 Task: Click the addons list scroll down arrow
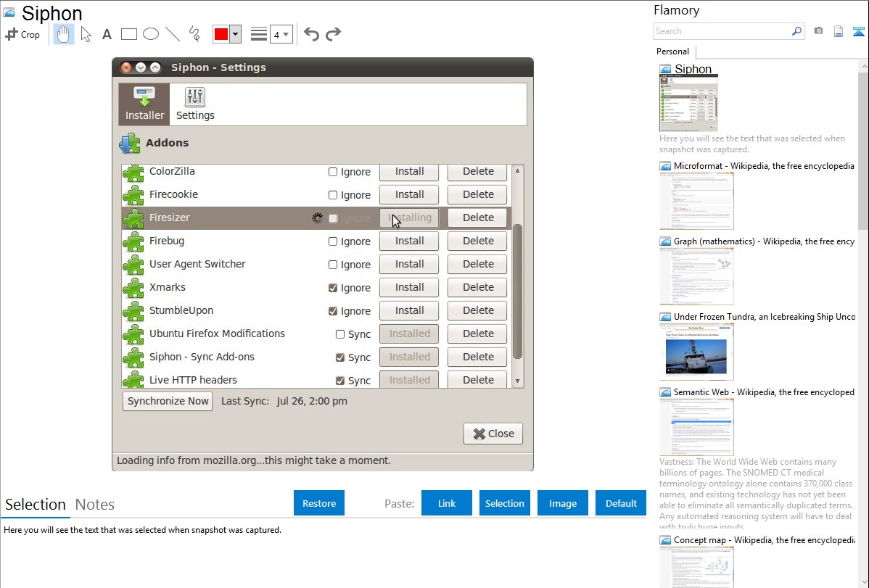coord(518,381)
